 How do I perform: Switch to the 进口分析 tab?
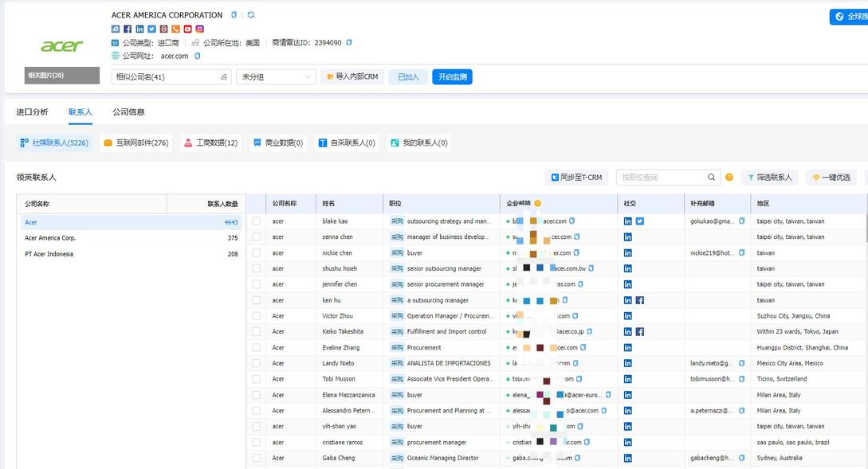point(32,111)
